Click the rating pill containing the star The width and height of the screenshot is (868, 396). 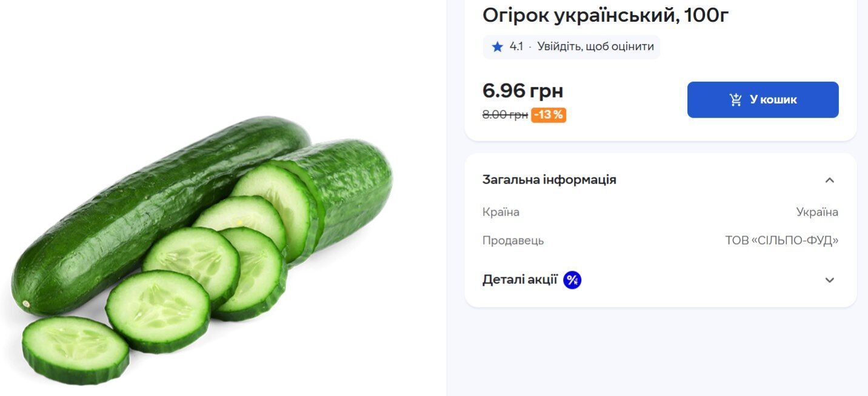click(x=572, y=46)
